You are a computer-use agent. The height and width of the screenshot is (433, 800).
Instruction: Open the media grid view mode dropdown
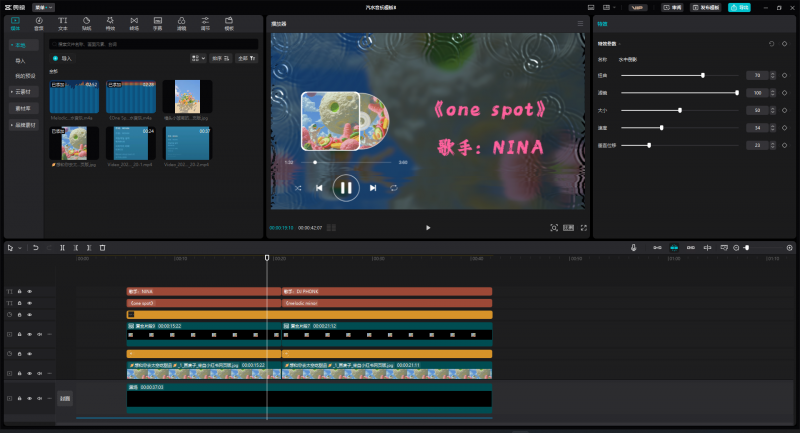point(198,59)
